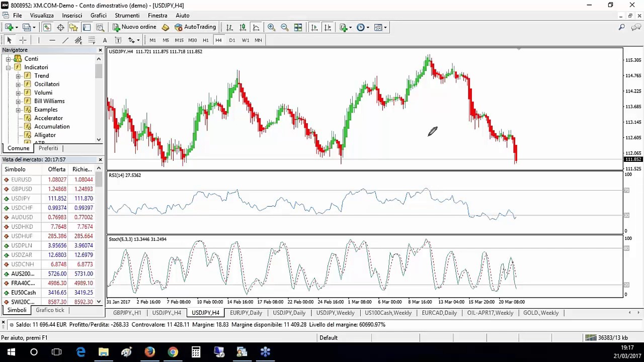Launch MetaEditor with the yellow book icon
644x362 pixels.
point(165,27)
